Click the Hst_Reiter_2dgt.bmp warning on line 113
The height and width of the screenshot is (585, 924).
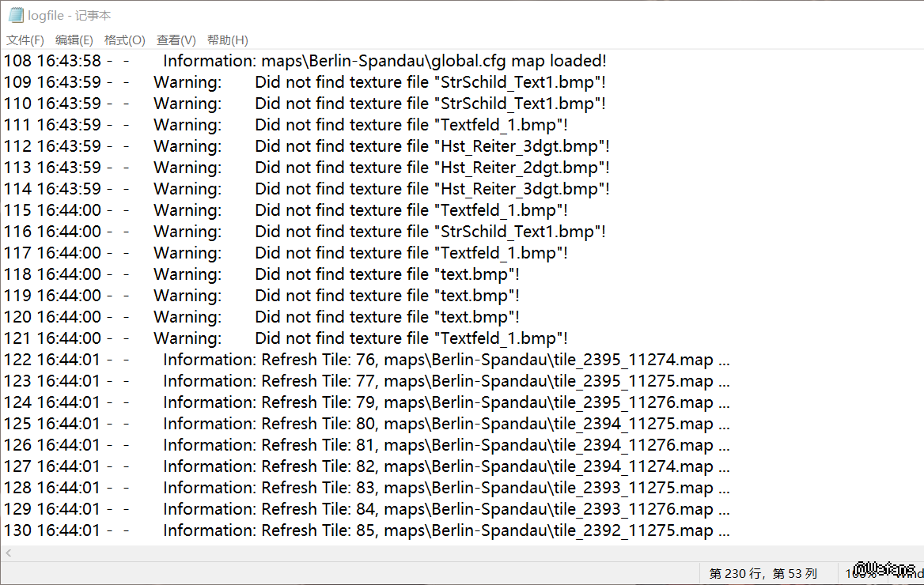(521, 168)
